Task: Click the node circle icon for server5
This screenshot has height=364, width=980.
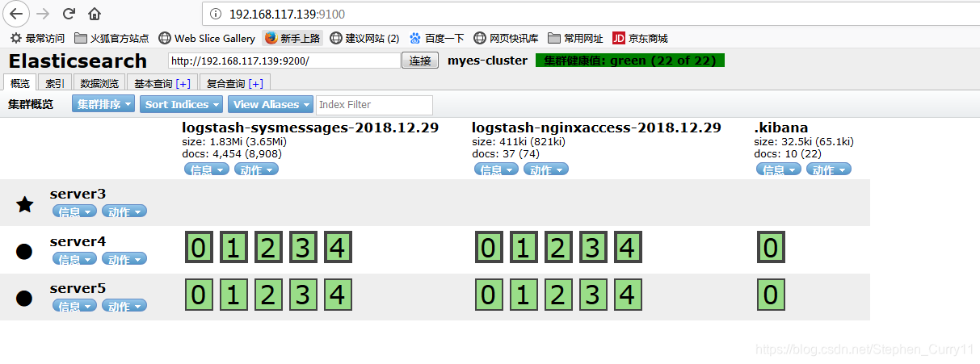Action: [24, 298]
